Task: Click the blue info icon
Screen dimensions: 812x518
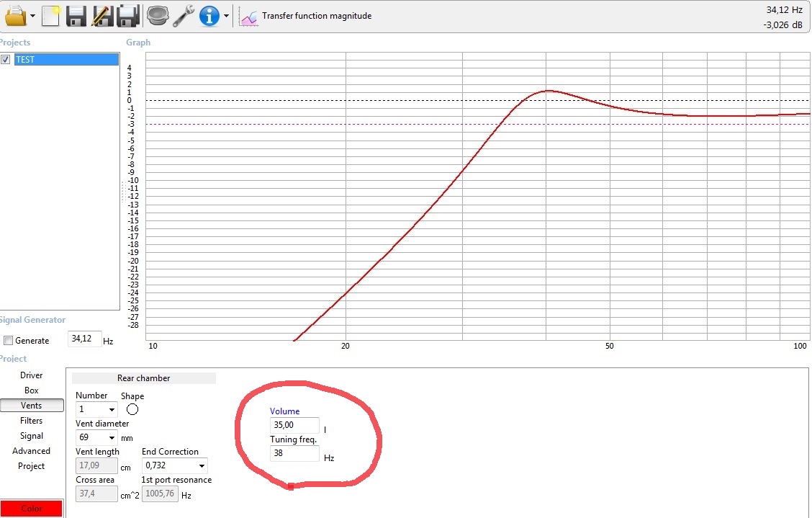Action: (x=209, y=16)
